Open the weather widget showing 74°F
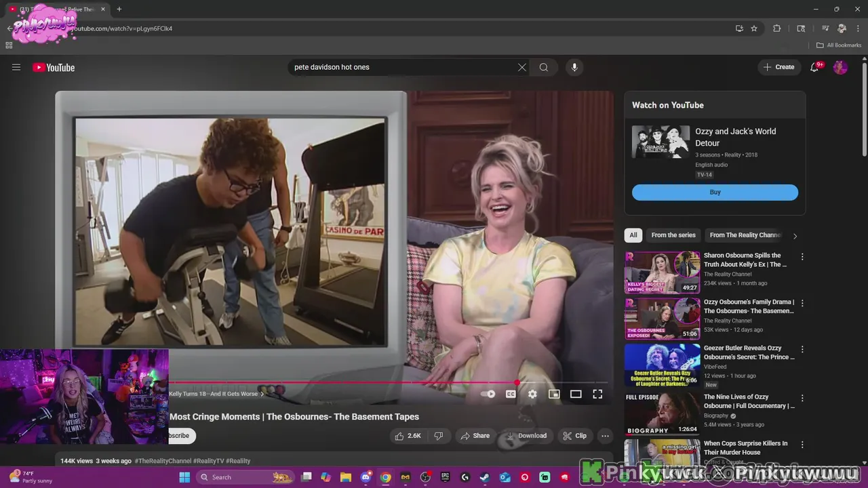 point(31,477)
